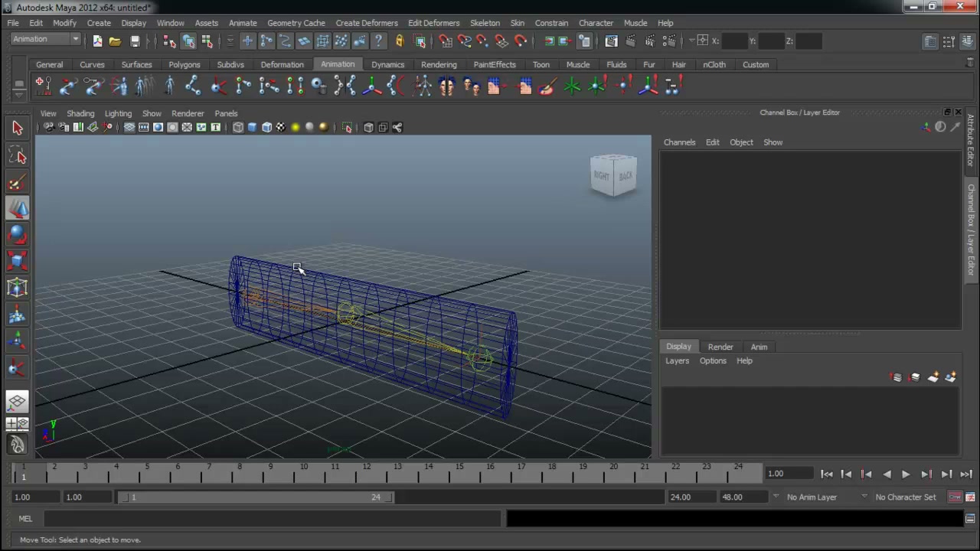This screenshot has width=980, height=551.
Task: Save the scene with disk icon
Action: tap(135, 41)
